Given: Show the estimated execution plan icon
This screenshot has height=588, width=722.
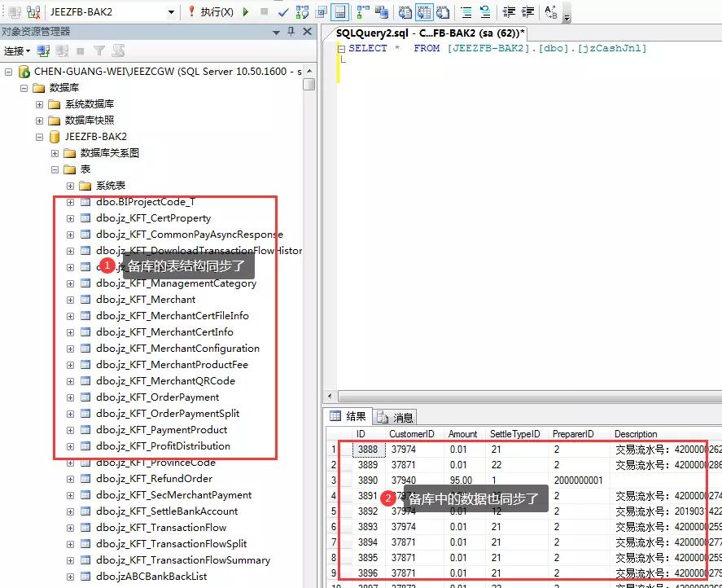Looking at the screenshot, I should point(303,12).
